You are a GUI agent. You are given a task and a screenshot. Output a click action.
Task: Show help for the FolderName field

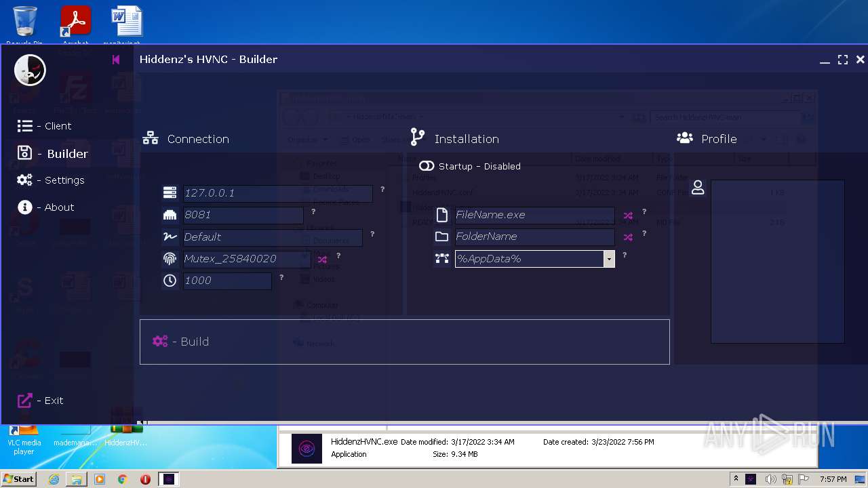click(x=644, y=234)
